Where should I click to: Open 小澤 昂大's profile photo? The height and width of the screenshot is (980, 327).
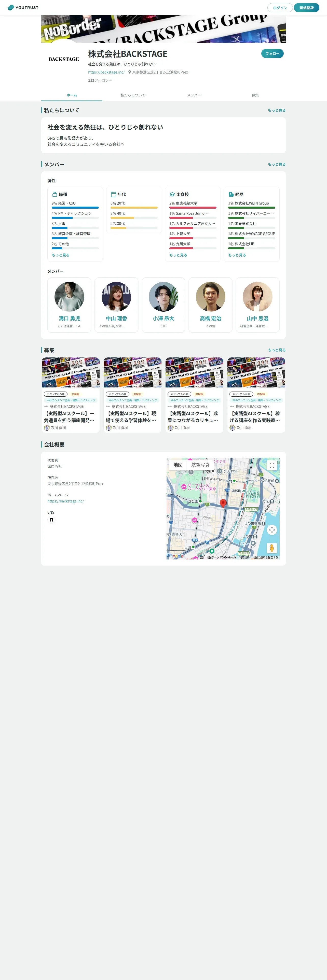163,297
